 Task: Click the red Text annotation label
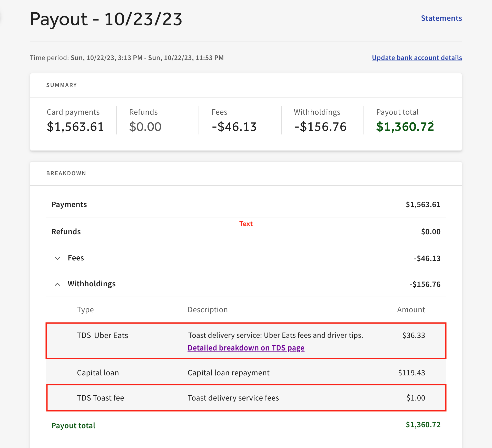click(x=246, y=224)
